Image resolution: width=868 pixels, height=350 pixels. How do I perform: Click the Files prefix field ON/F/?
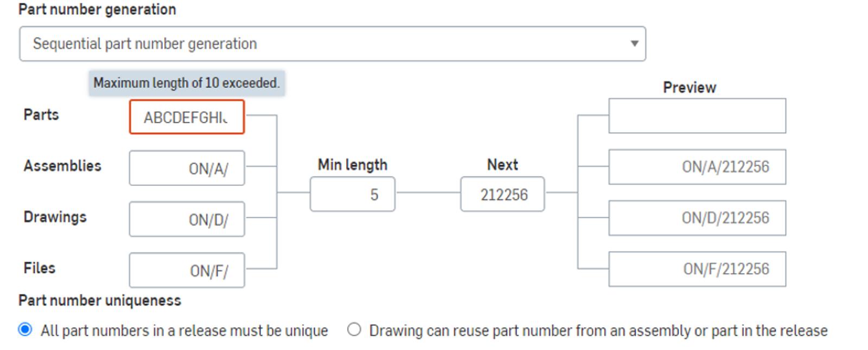pos(187,270)
